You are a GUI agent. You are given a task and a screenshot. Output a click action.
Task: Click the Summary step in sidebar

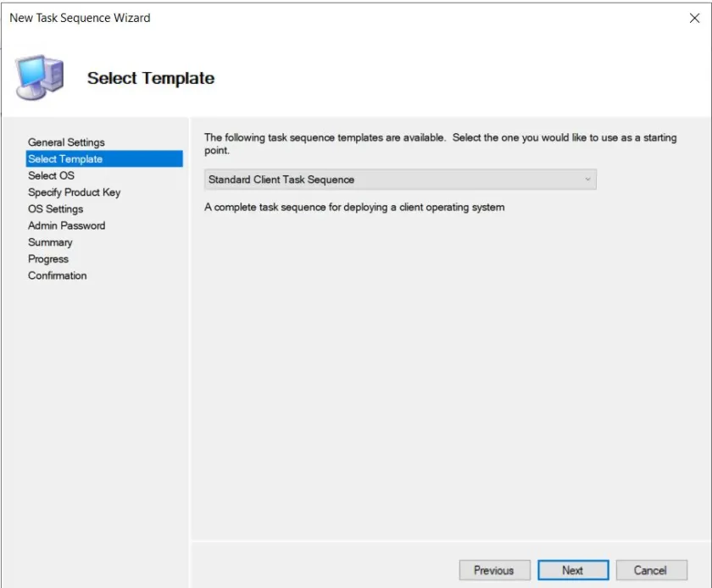pyautogui.click(x=50, y=242)
